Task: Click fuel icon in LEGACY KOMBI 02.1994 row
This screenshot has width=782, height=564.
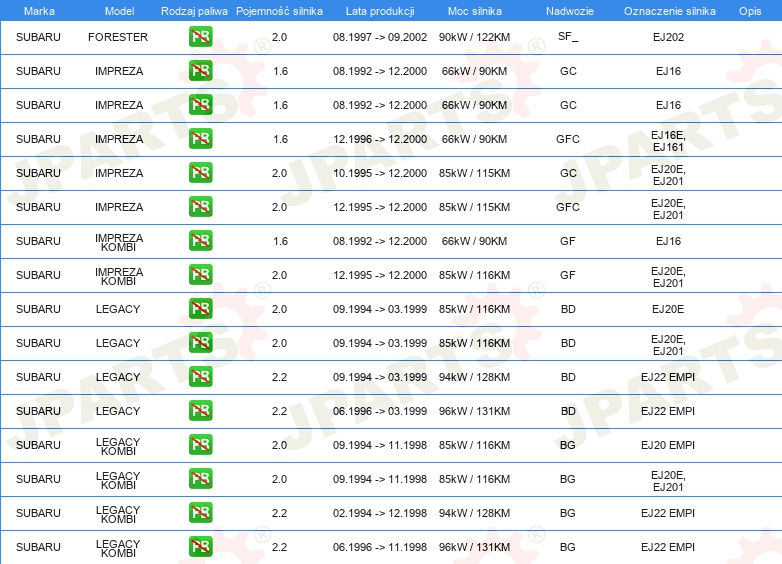Action: tap(200, 513)
